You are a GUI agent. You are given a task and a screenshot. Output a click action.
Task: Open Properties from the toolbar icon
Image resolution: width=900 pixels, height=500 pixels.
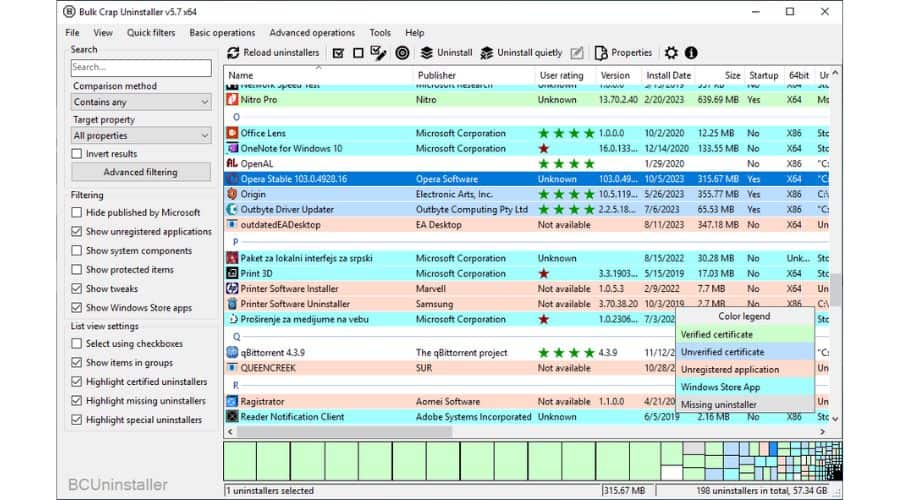tap(600, 53)
